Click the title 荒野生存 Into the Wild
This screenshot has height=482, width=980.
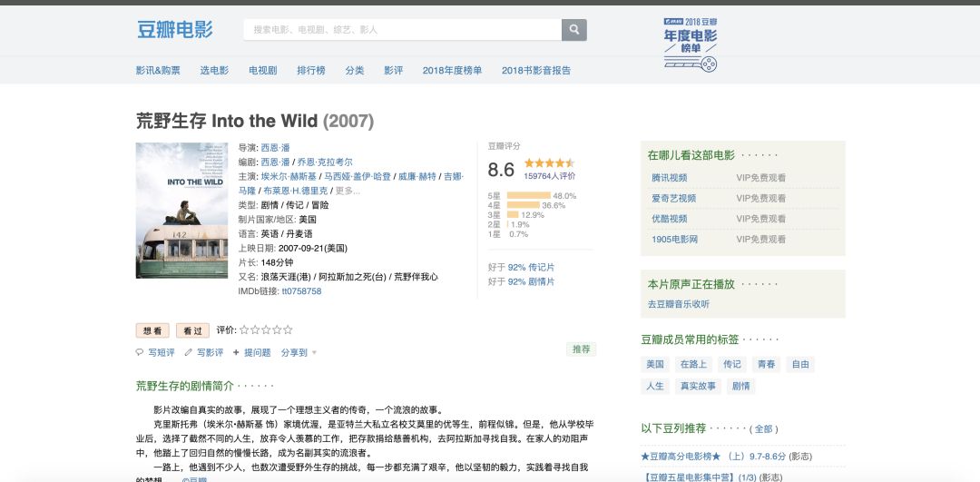coord(227,121)
